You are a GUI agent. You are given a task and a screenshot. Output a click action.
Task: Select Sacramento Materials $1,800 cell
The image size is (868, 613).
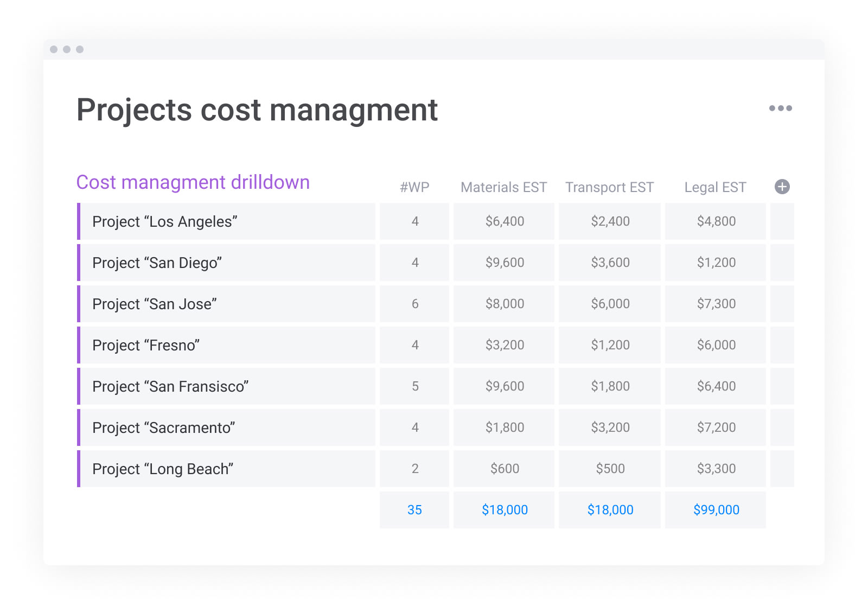(x=504, y=427)
